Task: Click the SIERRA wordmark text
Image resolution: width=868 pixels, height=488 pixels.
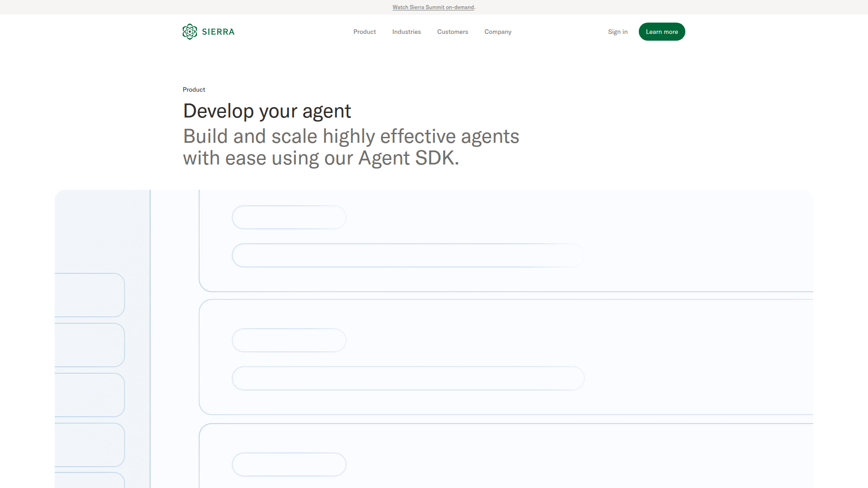Action: pos(218,32)
